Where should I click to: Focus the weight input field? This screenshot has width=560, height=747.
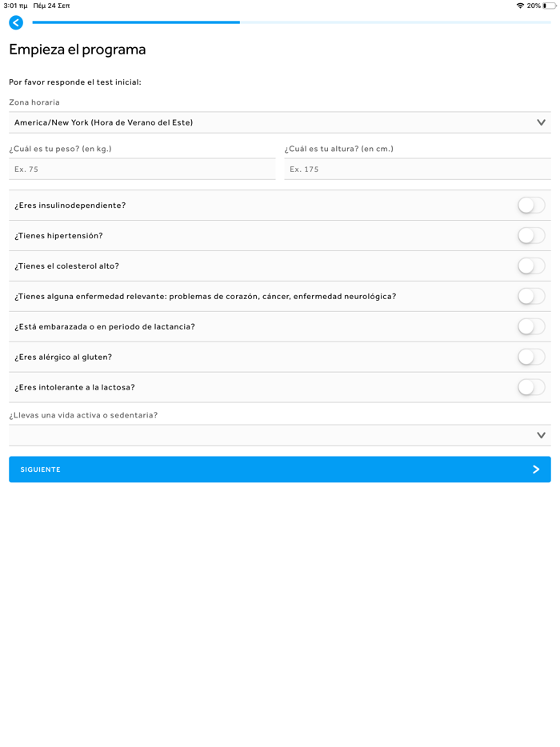point(142,170)
